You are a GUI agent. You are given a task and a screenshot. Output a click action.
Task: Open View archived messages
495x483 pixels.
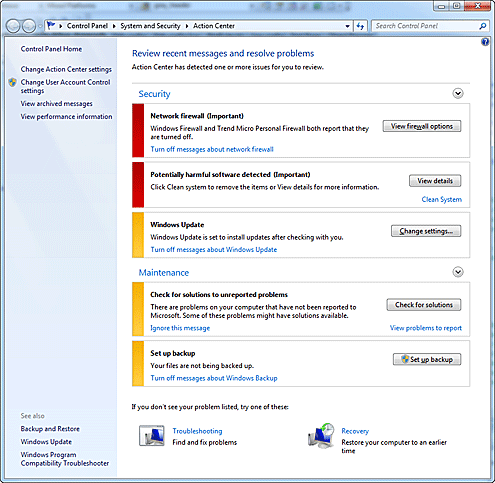pos(57,104)
